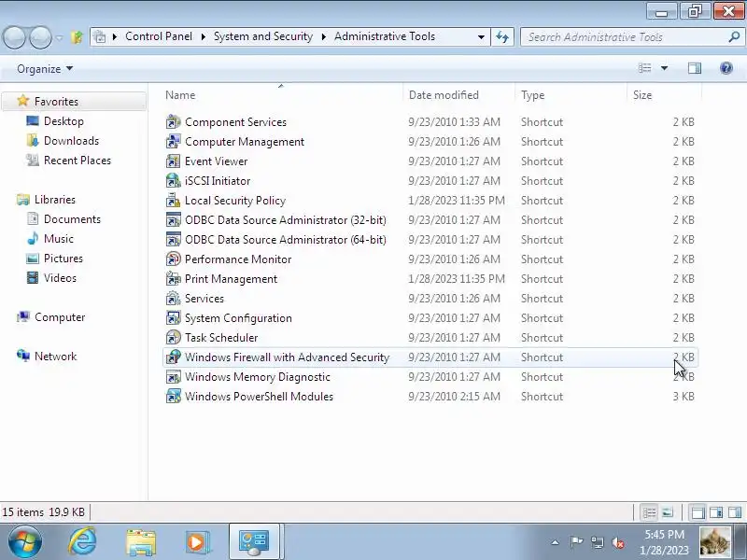Select the Windows PowerShell Modules icon
This screenshot has width=747, height=560.
(x=173, y=396)
